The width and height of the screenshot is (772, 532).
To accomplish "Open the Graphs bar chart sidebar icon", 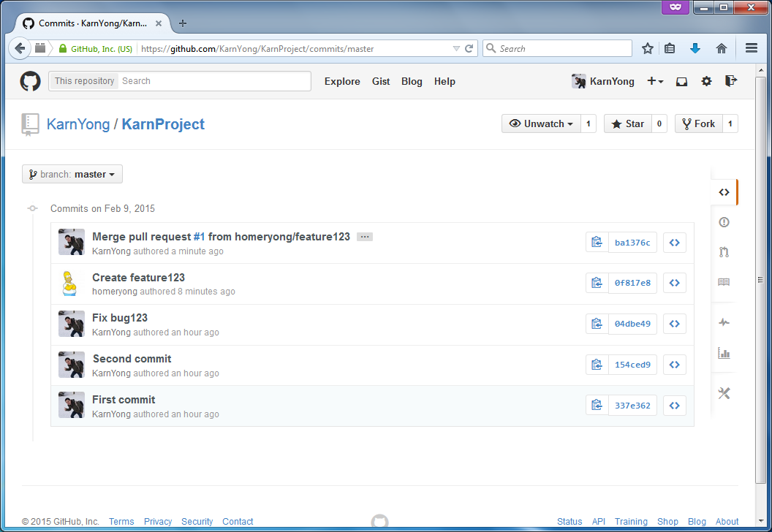I will click(x=724, y=353).
